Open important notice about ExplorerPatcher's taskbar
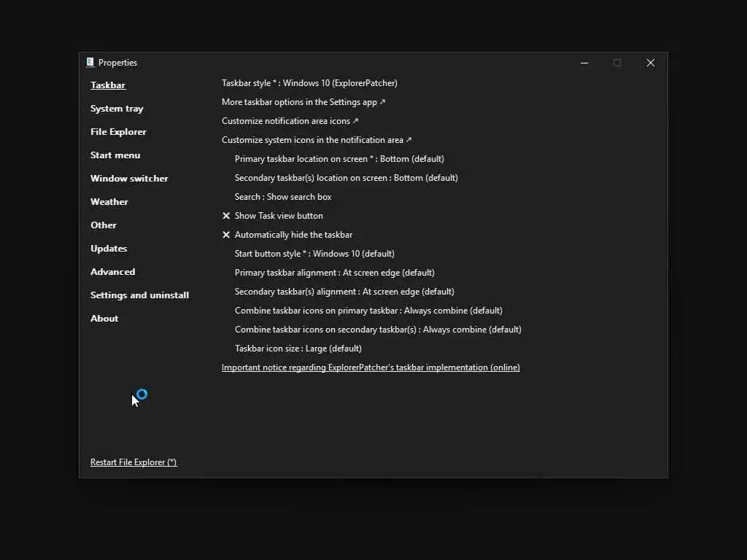This screenshot has height=560, width=747. tap(371, 367)
